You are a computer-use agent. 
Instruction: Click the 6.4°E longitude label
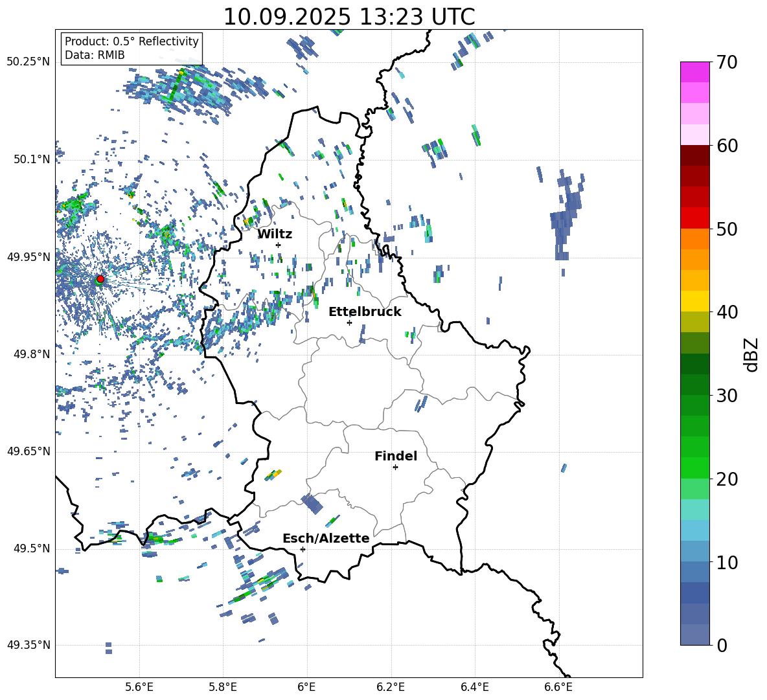pos(474,687)
